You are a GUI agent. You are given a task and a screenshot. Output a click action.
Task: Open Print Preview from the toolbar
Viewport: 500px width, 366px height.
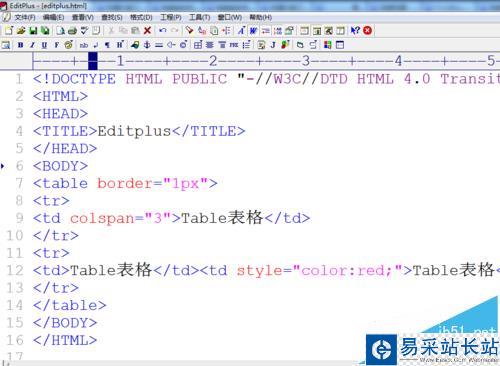click(x=61, y=31)
